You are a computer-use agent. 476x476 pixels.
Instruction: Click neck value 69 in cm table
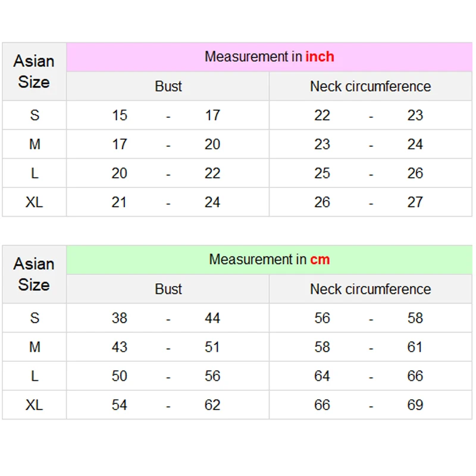click(x=415, y=405)
